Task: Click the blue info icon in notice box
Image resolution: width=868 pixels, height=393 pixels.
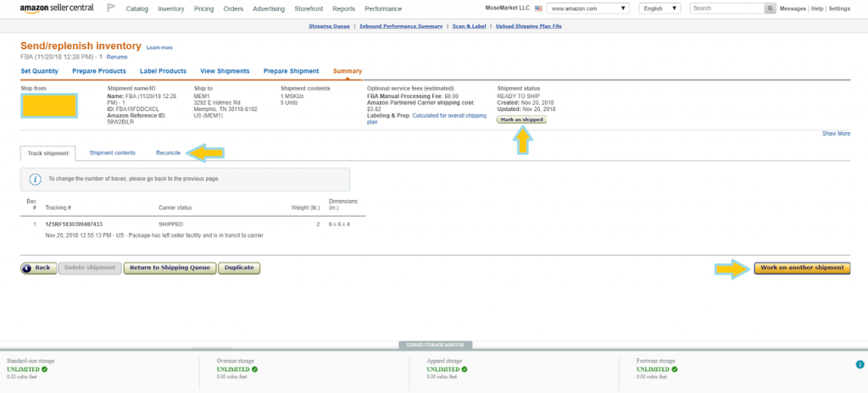Action: pos(36,180)
